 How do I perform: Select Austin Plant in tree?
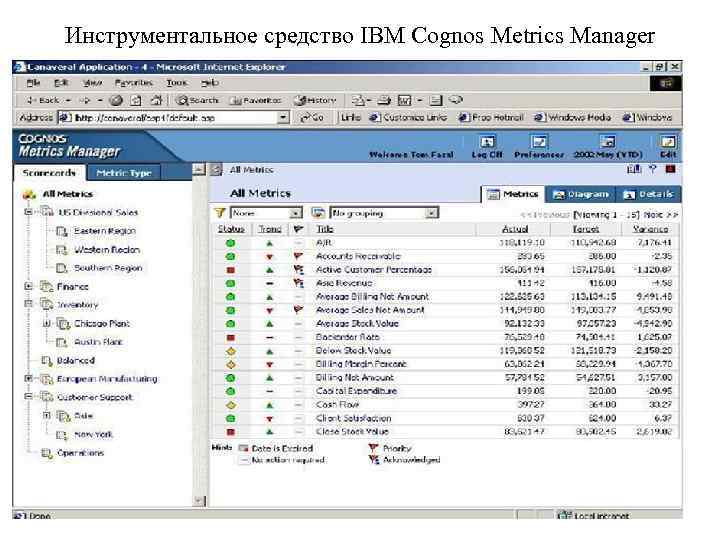[98, 342]
